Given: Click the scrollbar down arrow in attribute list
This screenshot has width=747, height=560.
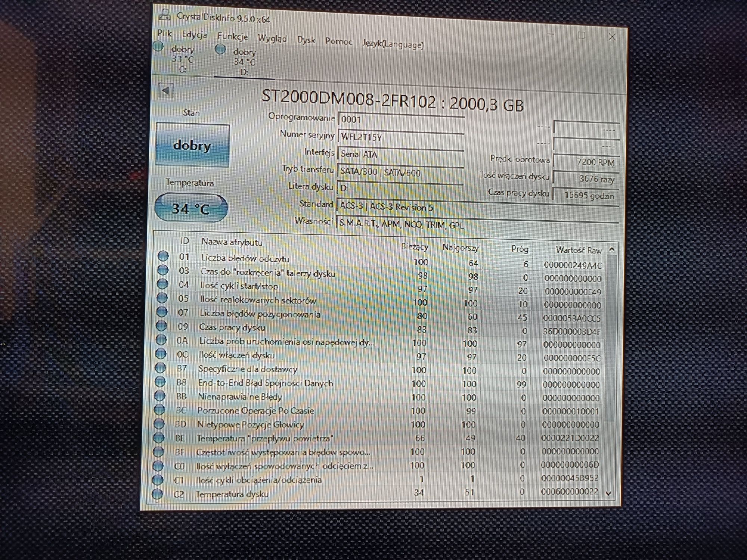Looking at the screenshot, I should (x=608, y=494).
